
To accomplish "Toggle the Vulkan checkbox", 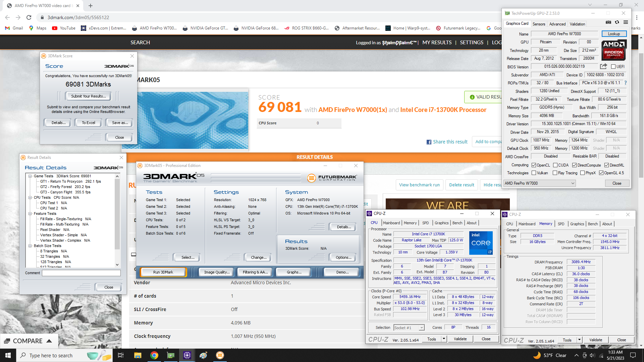I will point(534,173).
